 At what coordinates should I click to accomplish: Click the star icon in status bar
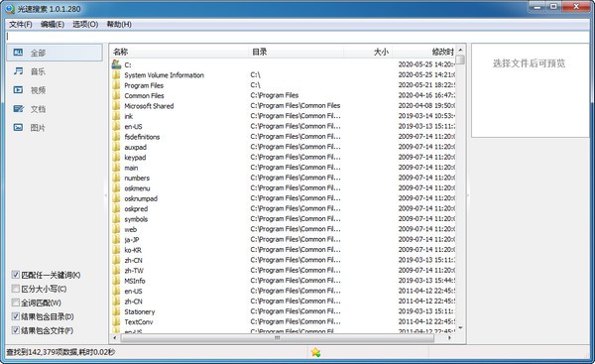(x=315, y=353)
